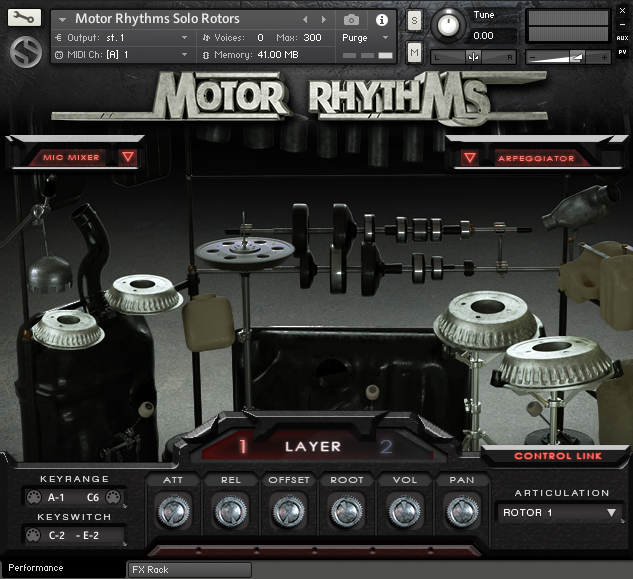
Task: Open the camera snapshot view
Action: [x=351, y=20]
